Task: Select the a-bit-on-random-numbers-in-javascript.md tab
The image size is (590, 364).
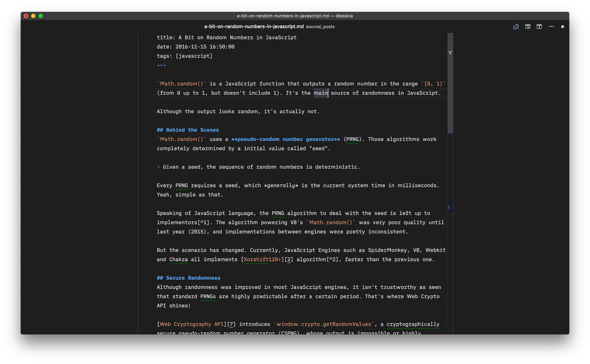Action: coord(254,27)
